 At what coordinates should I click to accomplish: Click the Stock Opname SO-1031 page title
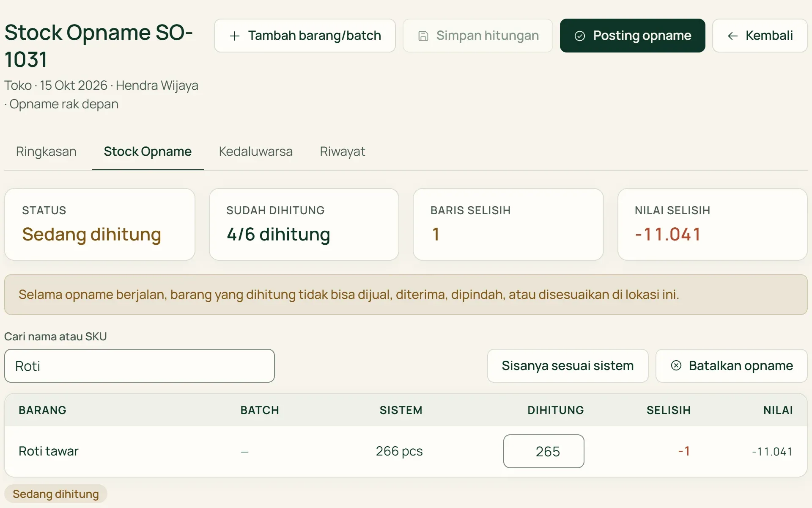point(99,46)
